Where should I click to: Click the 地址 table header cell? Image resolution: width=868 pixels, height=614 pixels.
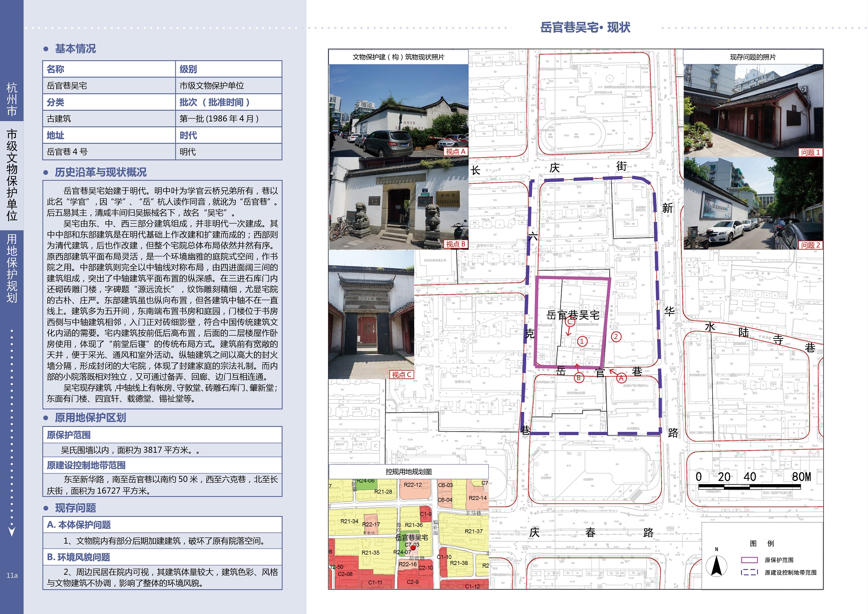point(109,135)
